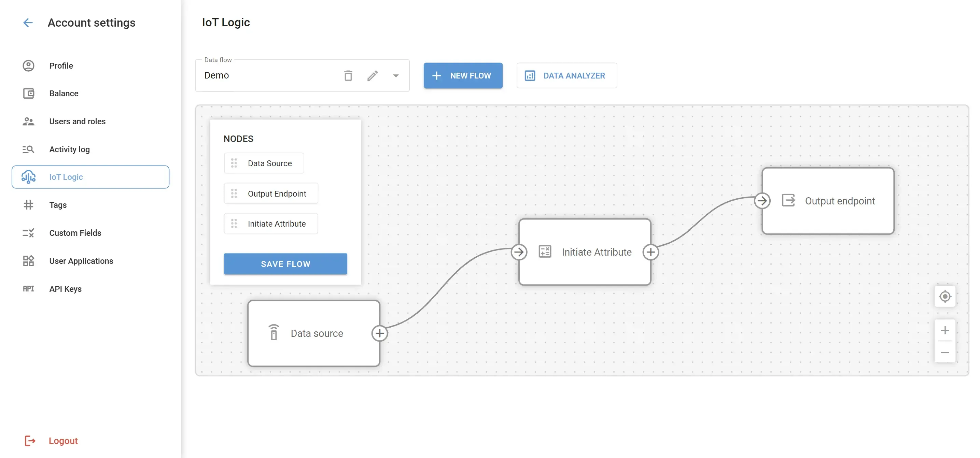The height and width of the screenshot is (458, 980).
Task: Click the Data Source drag handle
Action: [234, 163]
